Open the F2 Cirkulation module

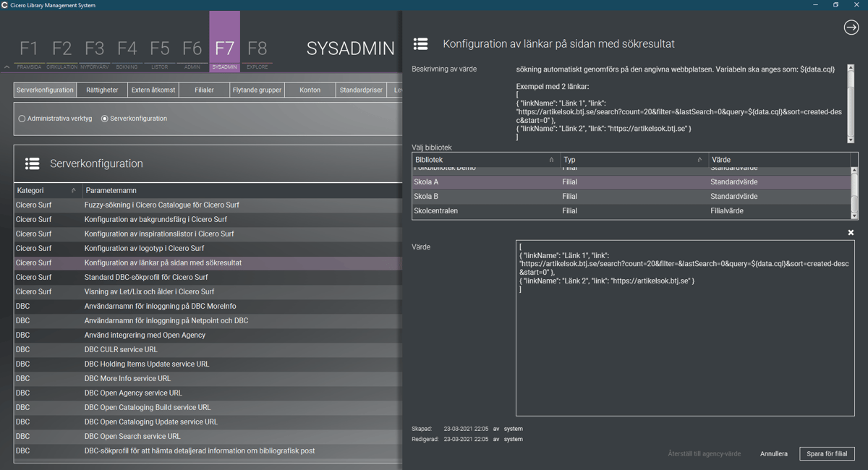62,54
